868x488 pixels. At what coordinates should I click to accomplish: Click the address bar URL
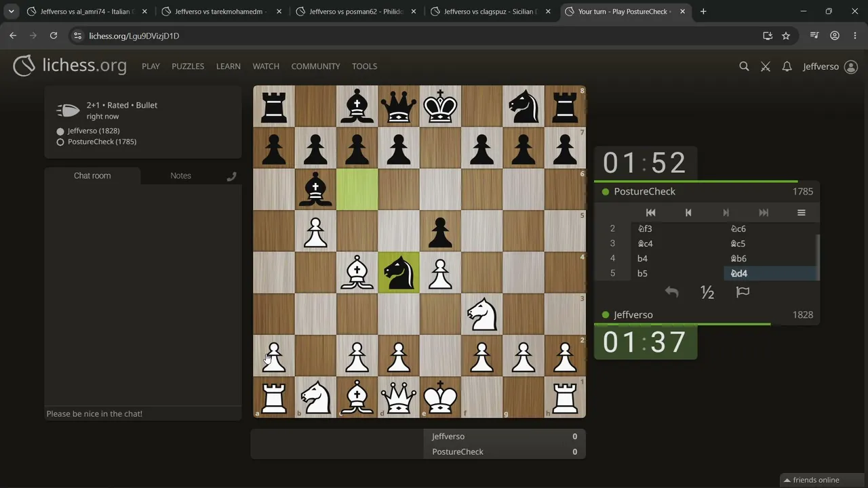pos(134,36)
